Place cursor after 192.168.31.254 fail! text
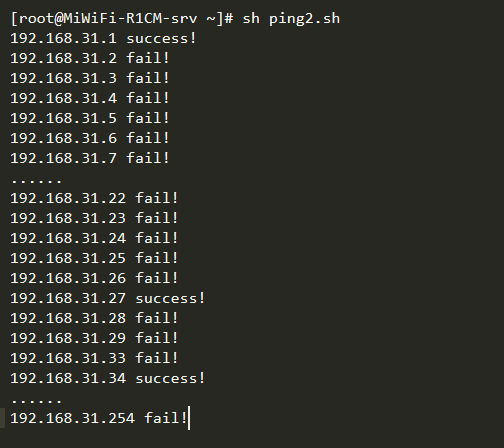 (x=188, y=418)
